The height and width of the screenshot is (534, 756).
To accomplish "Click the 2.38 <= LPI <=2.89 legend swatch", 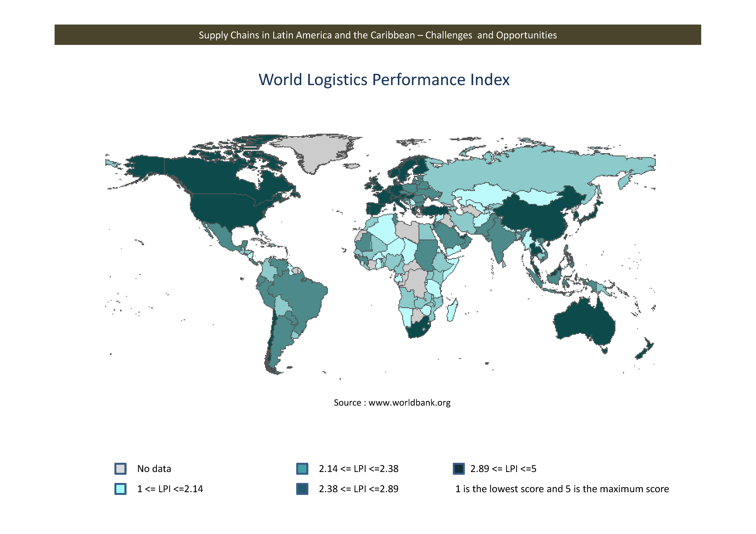I will [302, 489].
